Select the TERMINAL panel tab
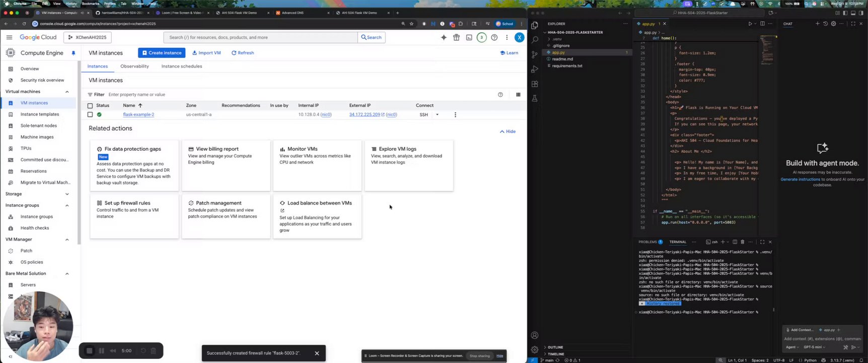 click(x=678, y=242)
